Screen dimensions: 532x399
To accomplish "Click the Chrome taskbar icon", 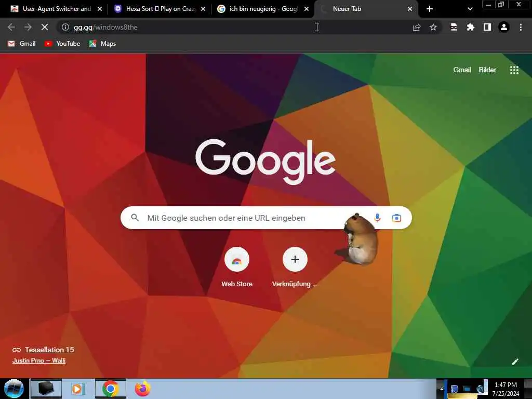I will pos(110,389).
